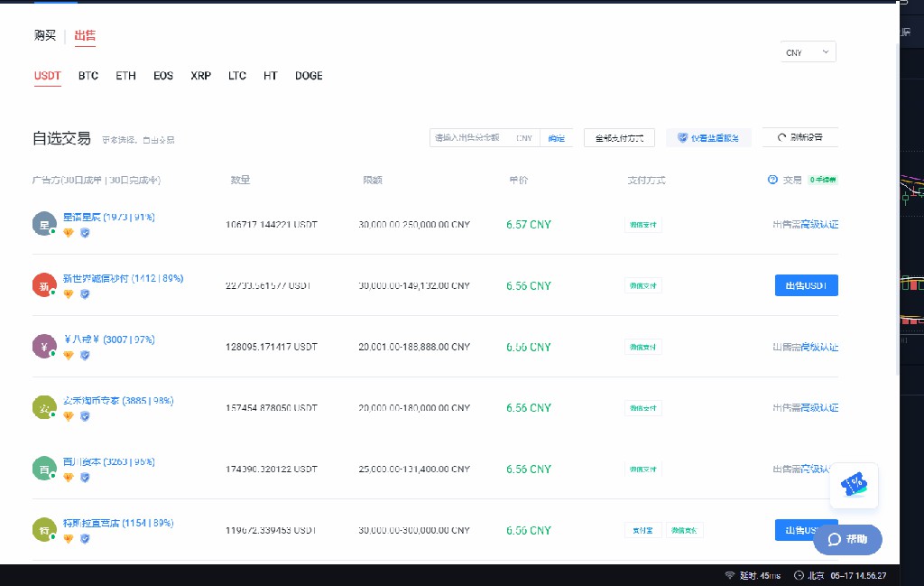The width and height of the screenshot is (924, 586).
Task: Open the CNY currency dropdown
Action: coord(808,52)
